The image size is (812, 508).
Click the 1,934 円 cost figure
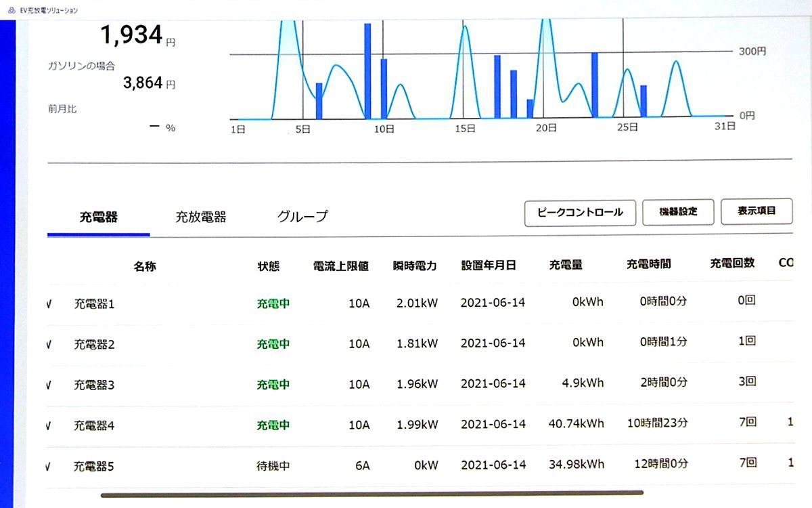point(138,35)
